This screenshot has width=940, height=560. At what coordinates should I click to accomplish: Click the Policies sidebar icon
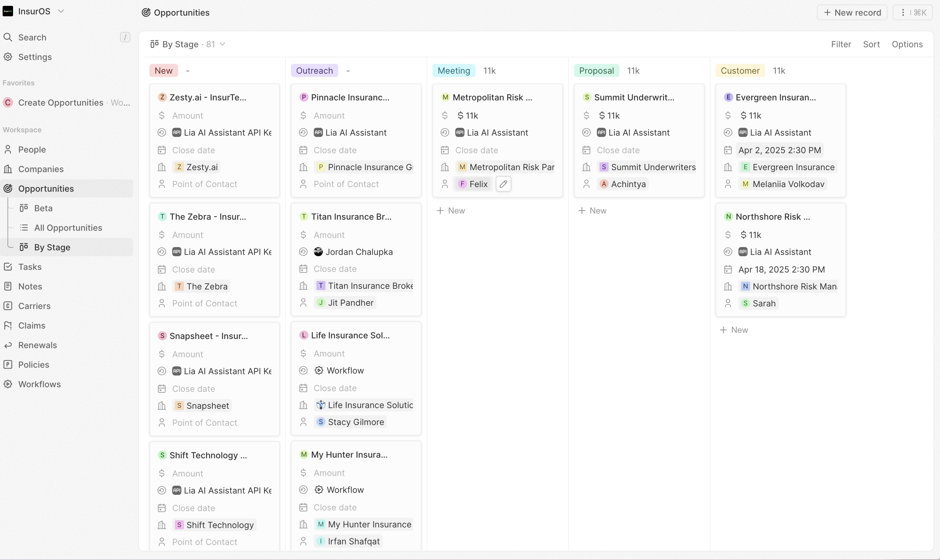[8, 364]
